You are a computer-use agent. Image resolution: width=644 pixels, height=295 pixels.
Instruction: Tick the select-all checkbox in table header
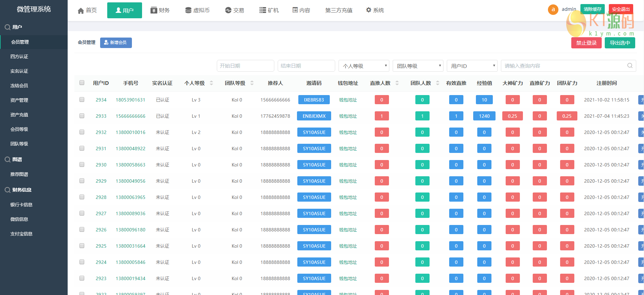click(82, 83)
